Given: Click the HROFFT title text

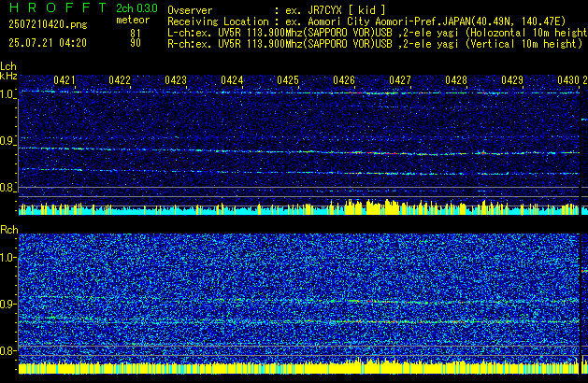Looking at the screenshot, I should pos(58,7).
